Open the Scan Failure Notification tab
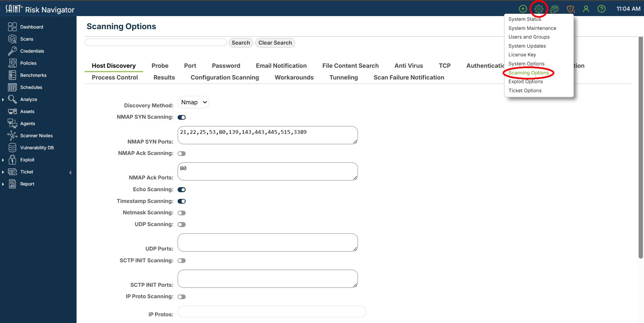 [x=409, y=77]
